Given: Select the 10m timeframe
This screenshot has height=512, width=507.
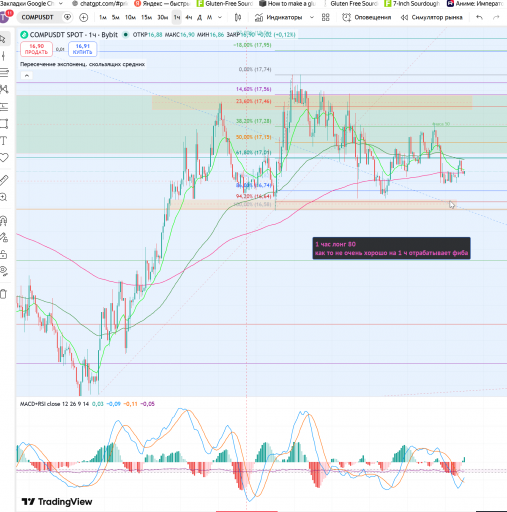Looking at the screenshot, I should point(130,17).
